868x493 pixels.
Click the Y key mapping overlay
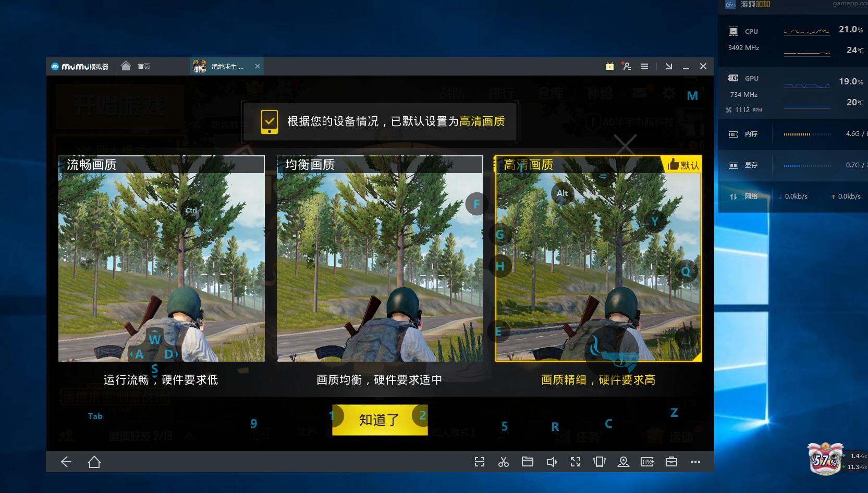coord(655,221)
